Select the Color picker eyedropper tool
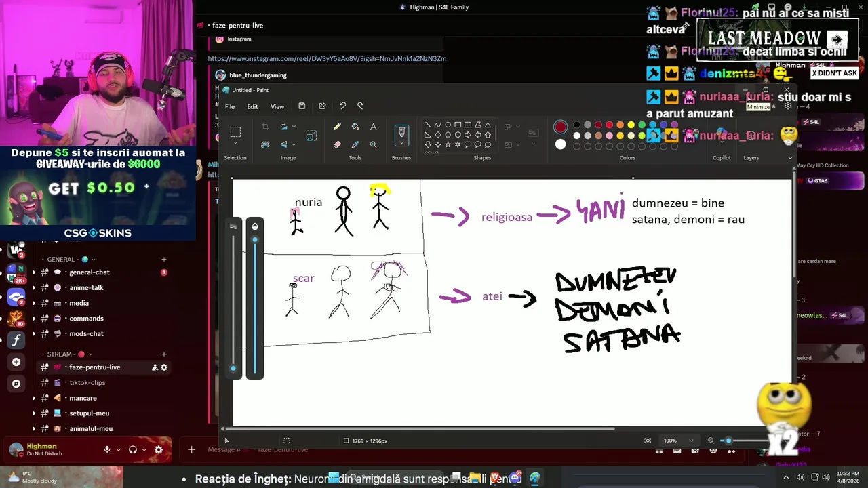The image size is (868, 488). coord(355,144)
